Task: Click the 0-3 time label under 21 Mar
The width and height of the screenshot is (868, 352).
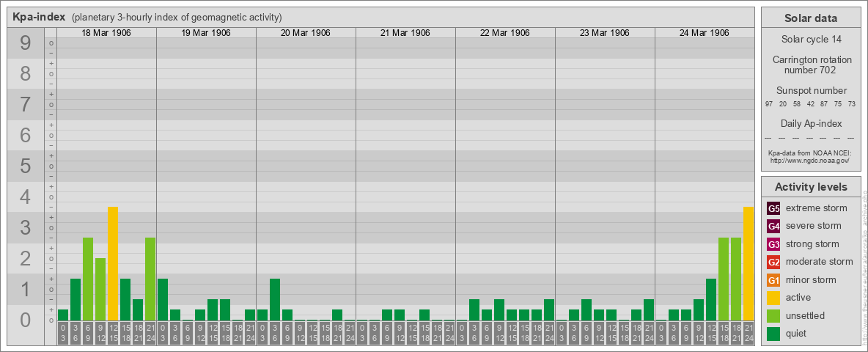Action: pos(362,333)
